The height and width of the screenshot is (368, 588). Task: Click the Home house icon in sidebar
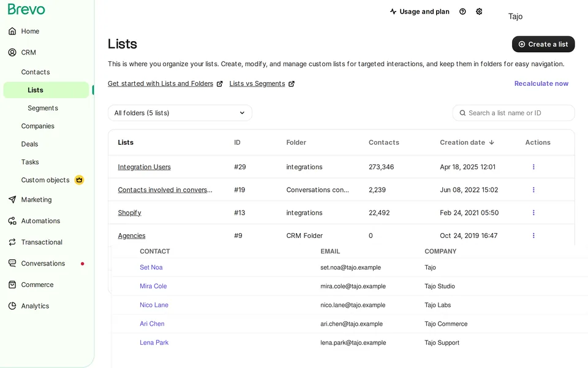(x=12, y=31)
